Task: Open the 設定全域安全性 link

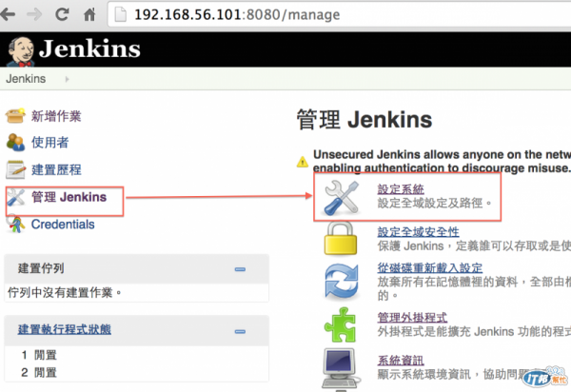Action: (418, 232)
